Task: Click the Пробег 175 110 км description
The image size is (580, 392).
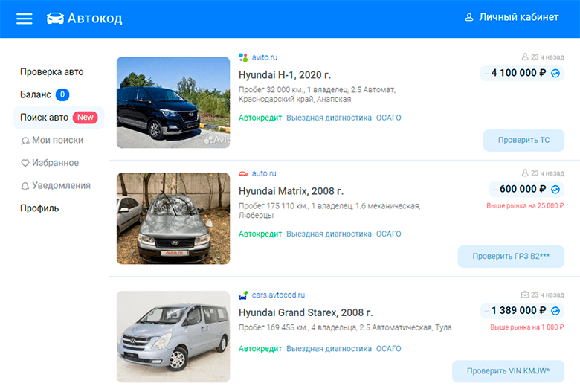Action: [329, 211]
